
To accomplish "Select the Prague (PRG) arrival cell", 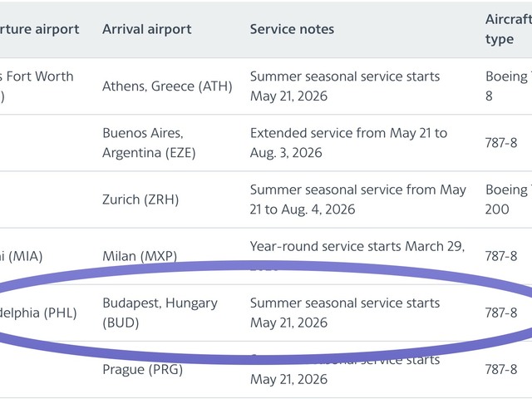I will coord(142,369).
